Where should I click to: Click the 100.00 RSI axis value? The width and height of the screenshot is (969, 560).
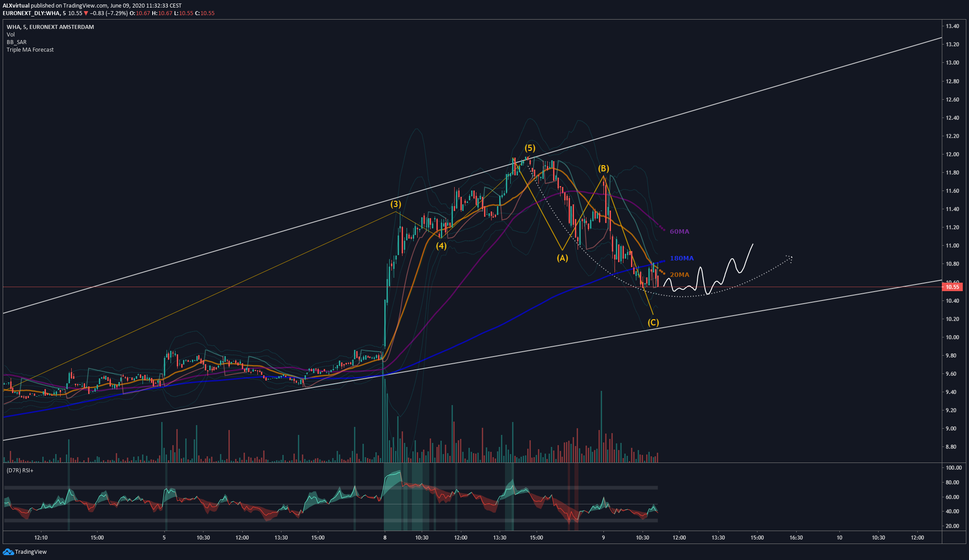point(954,468)
